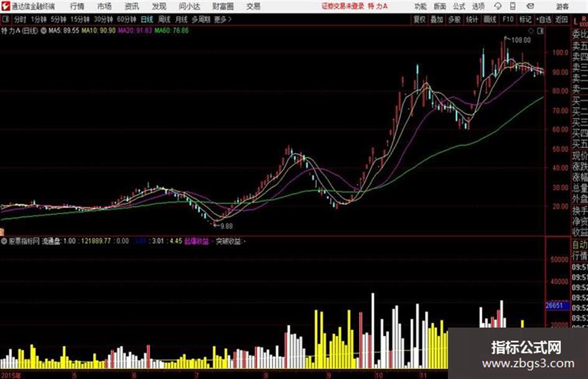This screenshot has height=379, width=588.
Task: Click the 多股 multi-stock button
Action: pyautogui.click(x=454, y=19)
